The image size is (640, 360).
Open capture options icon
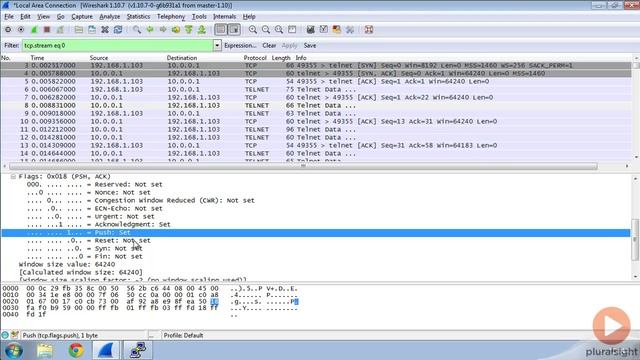pos(21,29)
